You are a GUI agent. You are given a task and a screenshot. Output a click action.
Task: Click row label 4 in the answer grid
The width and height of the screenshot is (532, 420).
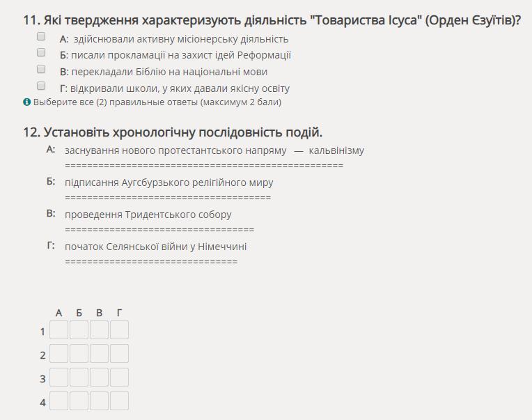42,403
